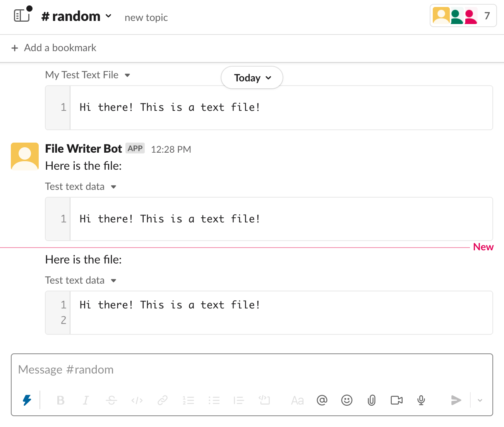Start a video clip recording
The width and height of the screenshot is (504, 427).
click(396, 400)
